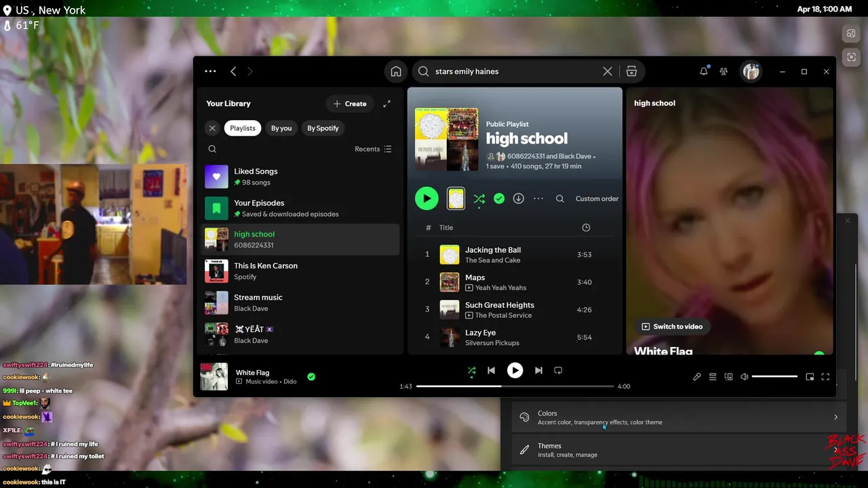The image size is (868, 488).
Task: Mute the volume speaker icon
Action: coord(745,377)
